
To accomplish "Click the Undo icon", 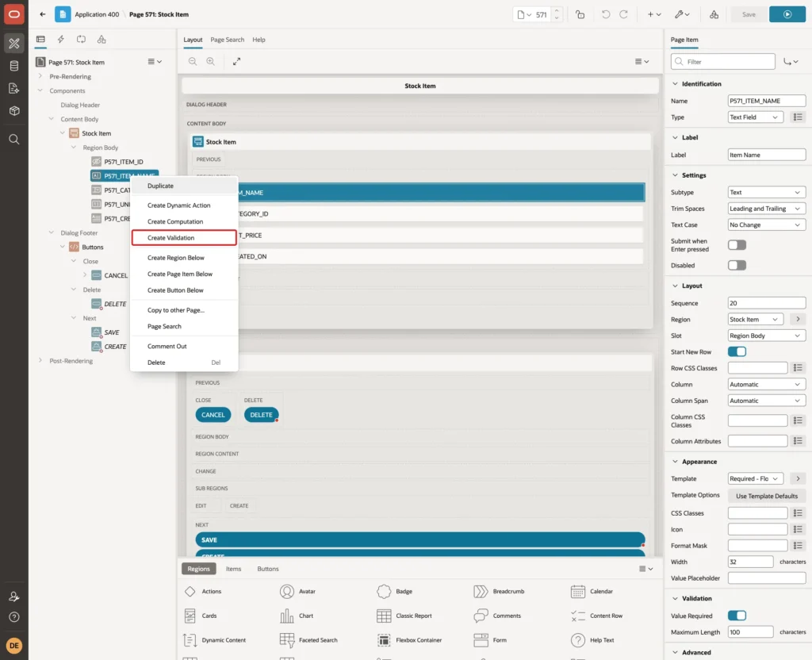I will 605,14.
